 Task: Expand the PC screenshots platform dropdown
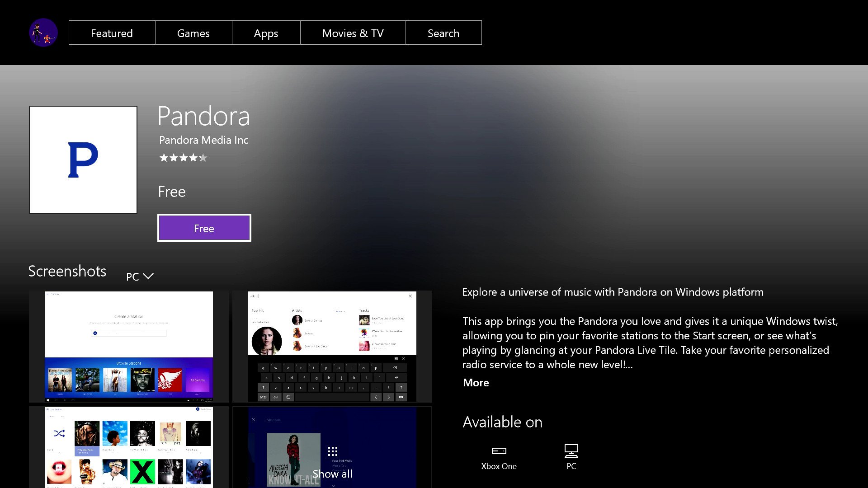click(140, 276)
